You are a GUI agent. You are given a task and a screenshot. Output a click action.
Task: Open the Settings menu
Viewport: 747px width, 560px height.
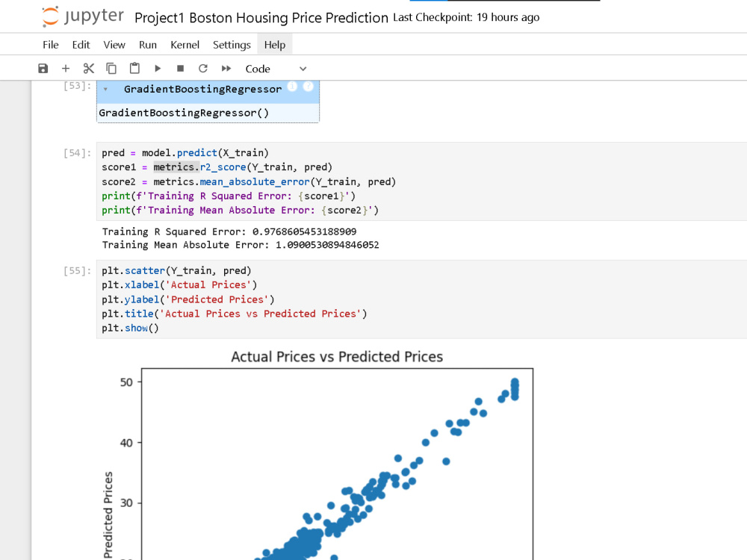[232, 45]
